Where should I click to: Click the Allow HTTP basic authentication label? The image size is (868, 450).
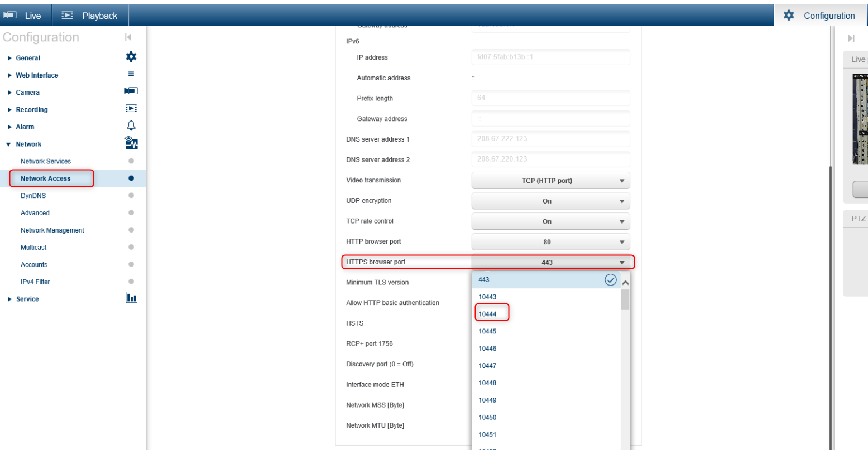click(392, 303)
